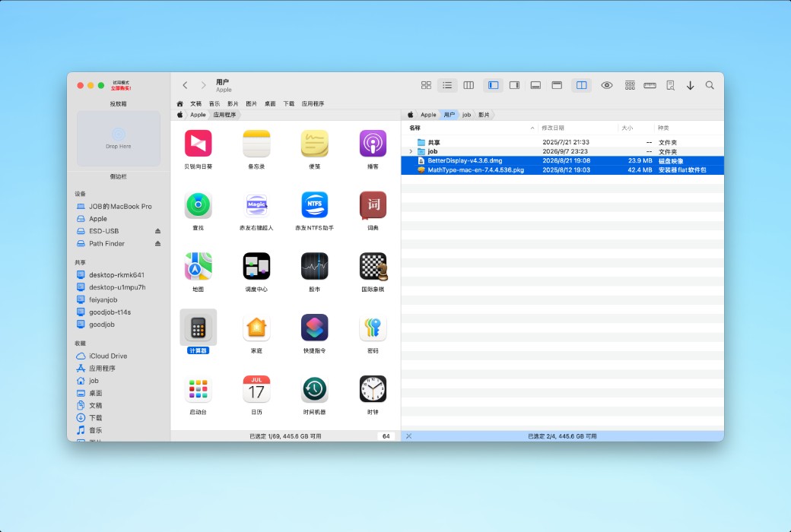Toggle the top shelf panel
This screenshot has width=791, height=532.
point(557,85)
